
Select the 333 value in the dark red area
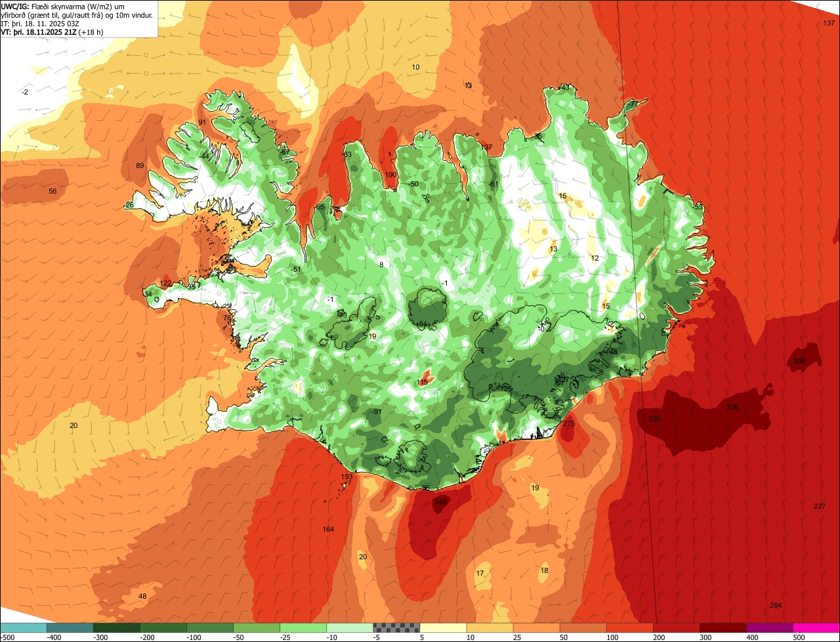(x=654, y=419)
